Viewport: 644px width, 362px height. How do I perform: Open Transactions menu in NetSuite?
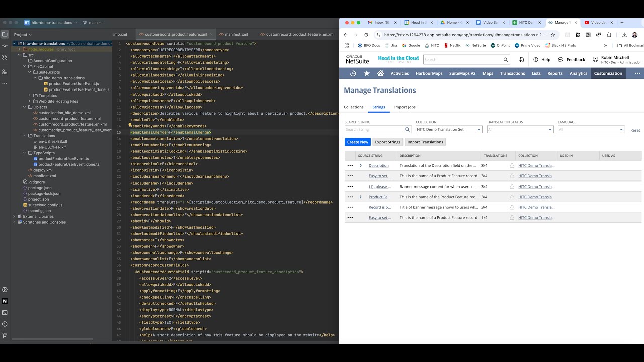coord(512,73)
